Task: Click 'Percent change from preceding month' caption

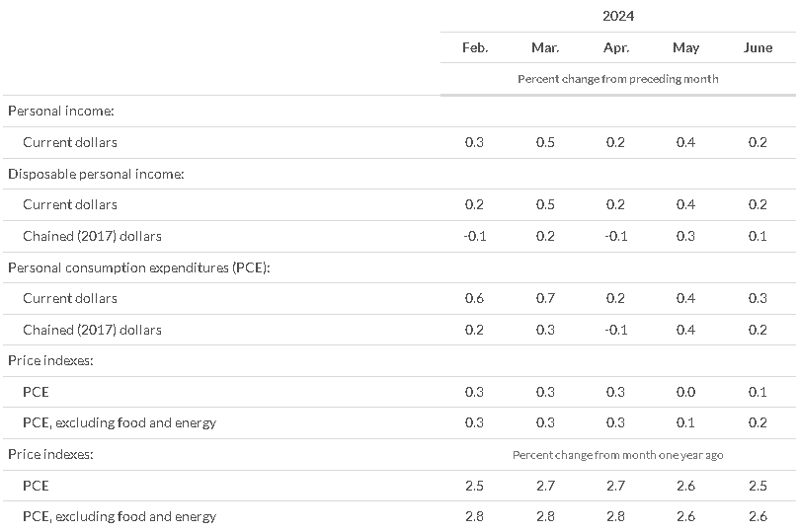Action: pos(618,79)
